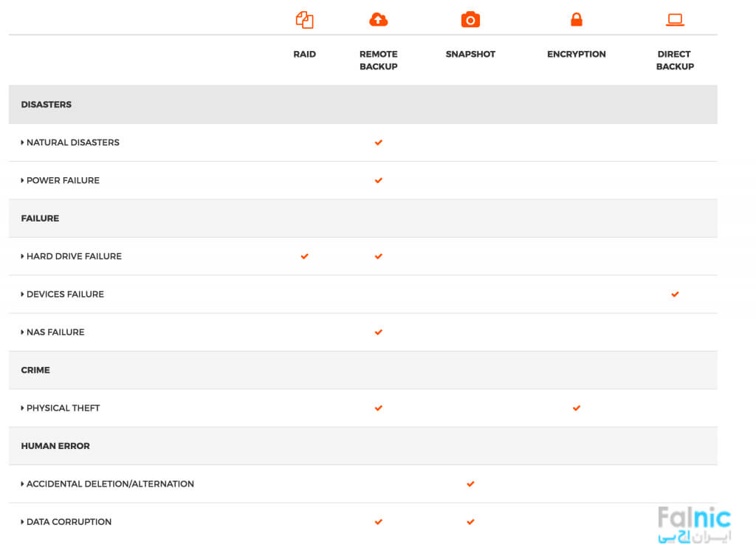Click the Encryption padlock icon
Screen dimensions: 756x556
pos(577,20)
